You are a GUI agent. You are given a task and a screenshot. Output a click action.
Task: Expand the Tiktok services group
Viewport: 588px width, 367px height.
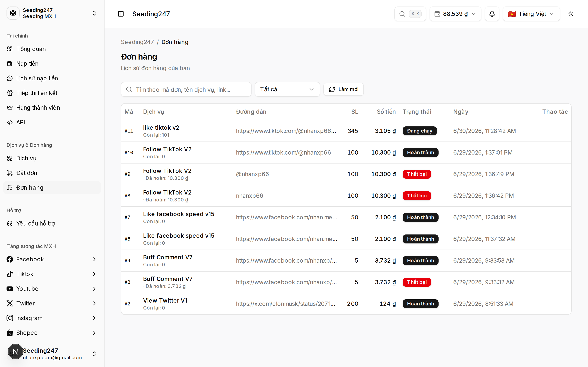52,274
